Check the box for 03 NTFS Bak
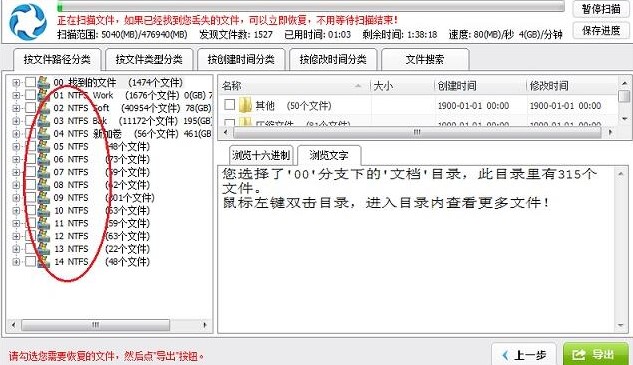Screen dimensions: 633x365 tap(30, 121)
